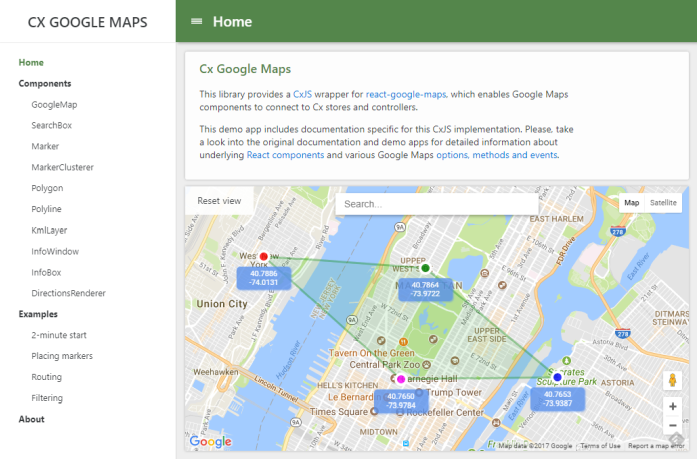Open the Examples section in the sidebar
Image resolution: width=697 pixels, height=459 pixels.
pos(38,314)
